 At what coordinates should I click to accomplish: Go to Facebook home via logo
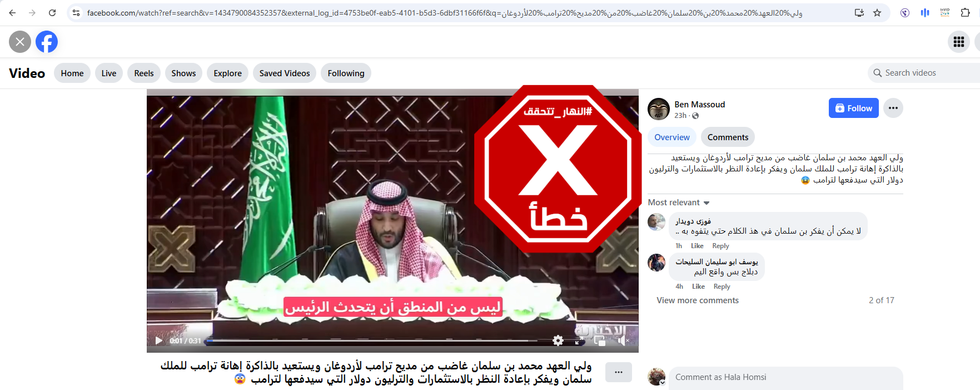pyautogui.click(x=47, y=42)
